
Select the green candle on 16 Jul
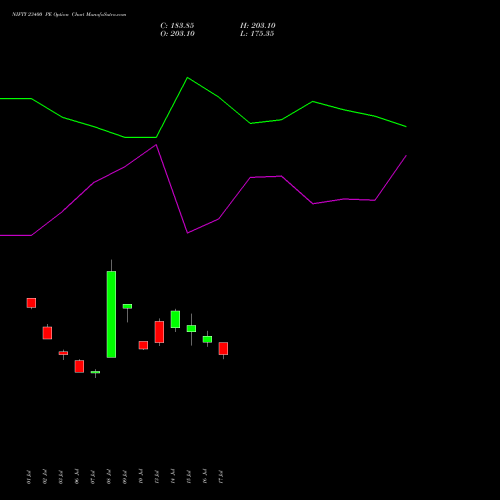(x=207, y=339)
